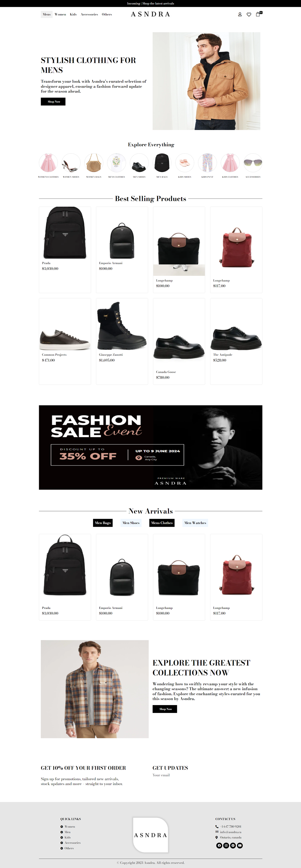Open the wishlist heart icon

[x=249, y=14]
